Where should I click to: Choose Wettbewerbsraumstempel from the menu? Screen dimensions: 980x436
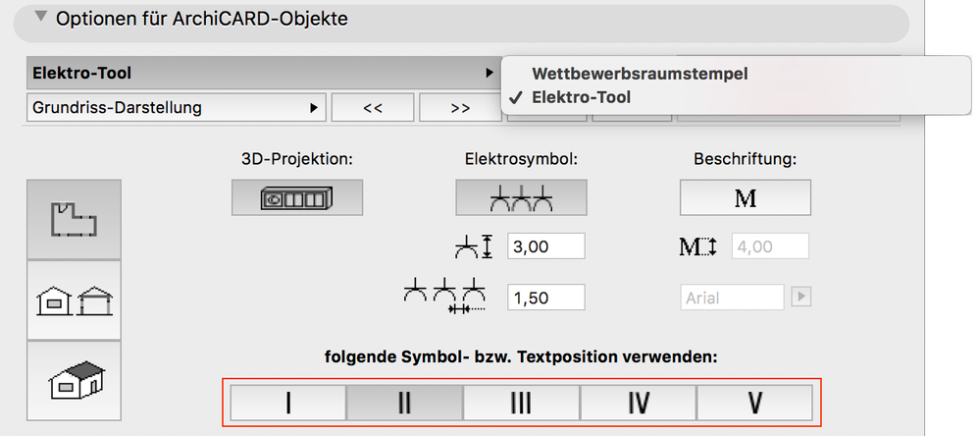coord(640,74)
